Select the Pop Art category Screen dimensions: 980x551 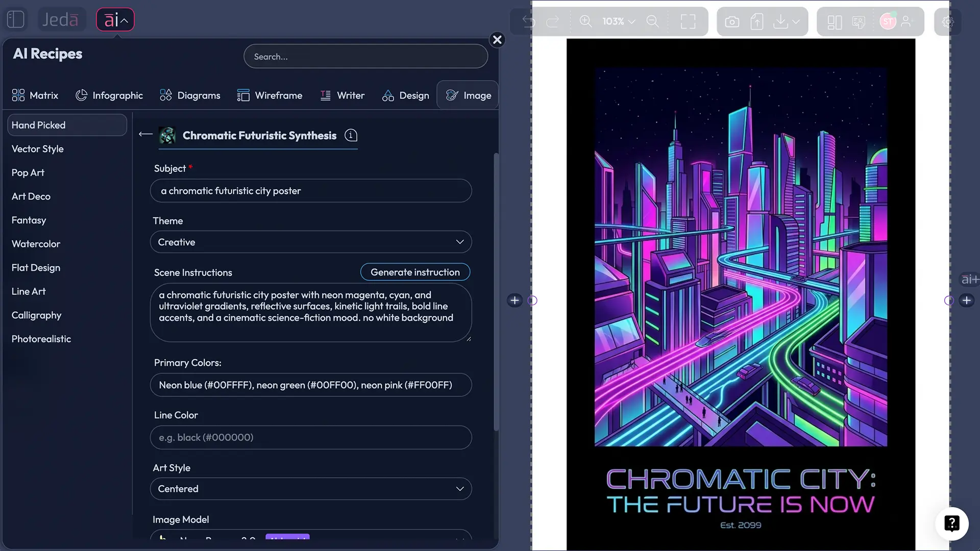pos(28,172)
